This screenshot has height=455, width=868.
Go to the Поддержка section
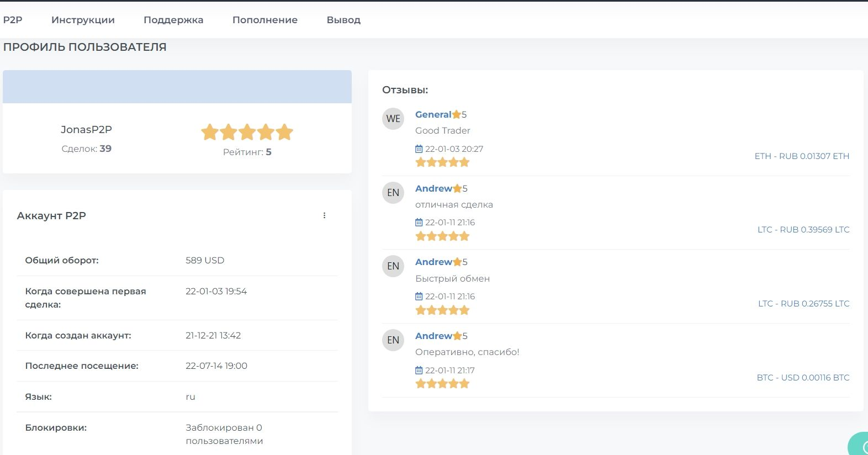(x=173, y=20)
